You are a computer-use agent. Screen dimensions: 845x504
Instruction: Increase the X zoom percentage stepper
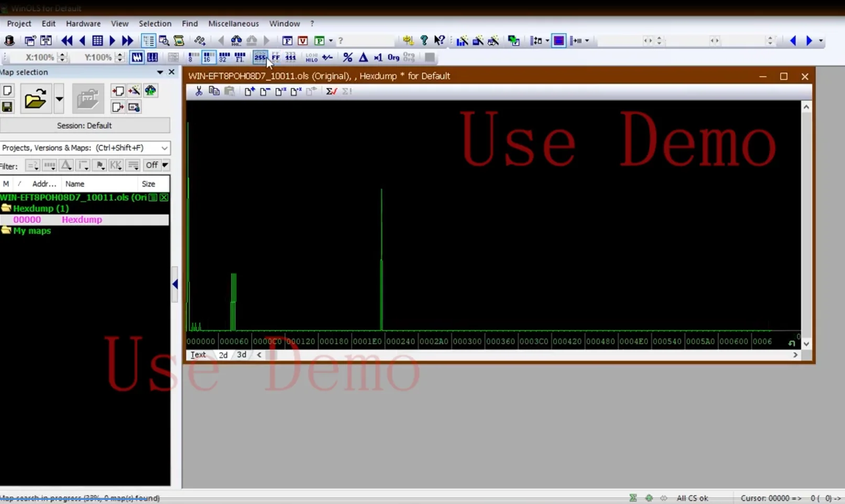62,54
